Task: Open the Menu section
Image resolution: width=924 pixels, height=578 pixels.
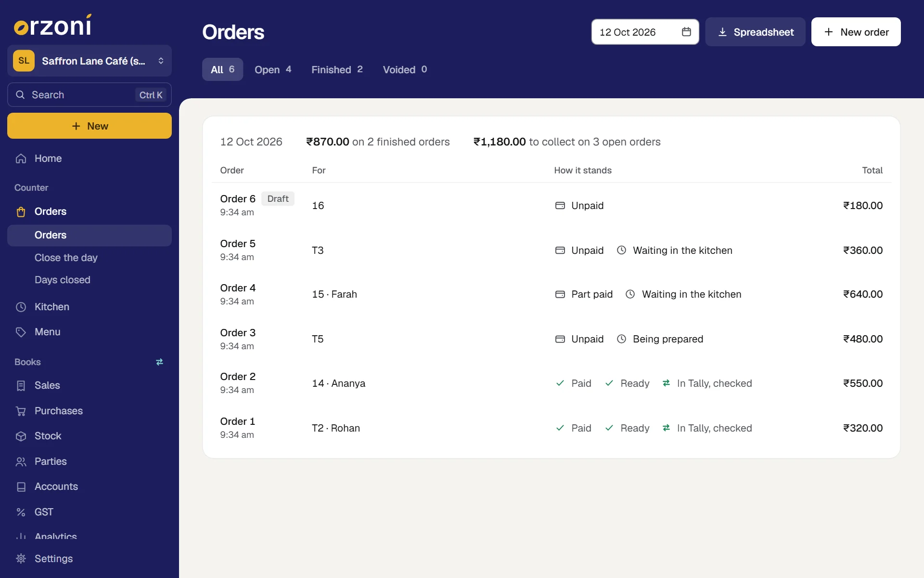Action: [x=90, y=332]
